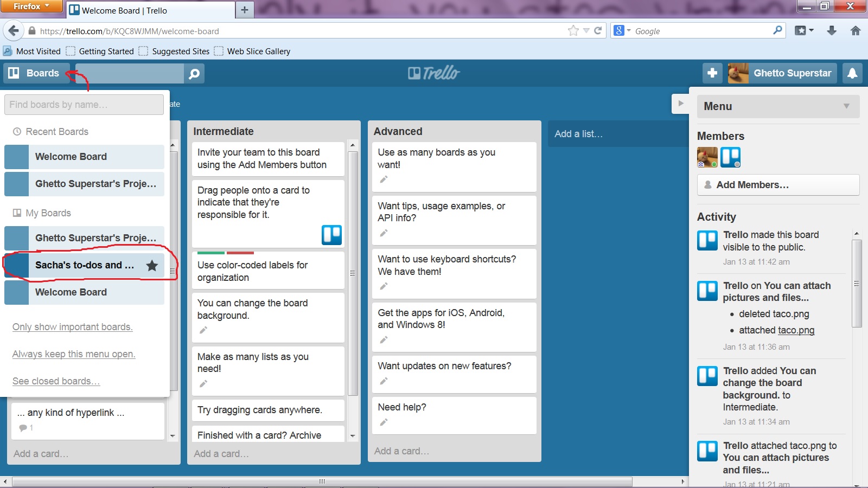This screenshot has width=868, height=488.
Task: Open the 'Invite your team to this board' card
Action: pos(268,159)
